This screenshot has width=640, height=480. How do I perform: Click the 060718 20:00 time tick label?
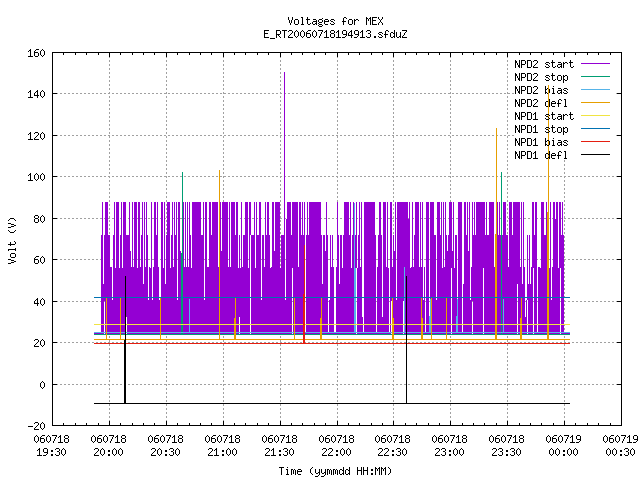click(109, 446)
